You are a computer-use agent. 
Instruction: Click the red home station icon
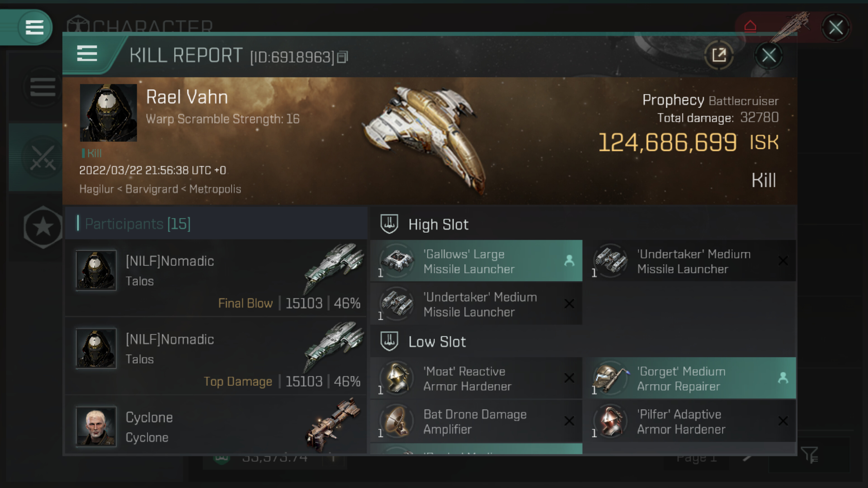click(x=750, y=26)
